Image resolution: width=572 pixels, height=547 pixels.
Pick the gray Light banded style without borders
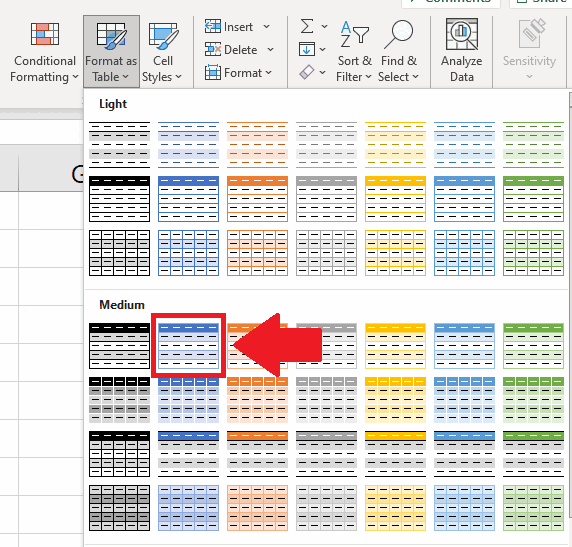coord(326,145)
